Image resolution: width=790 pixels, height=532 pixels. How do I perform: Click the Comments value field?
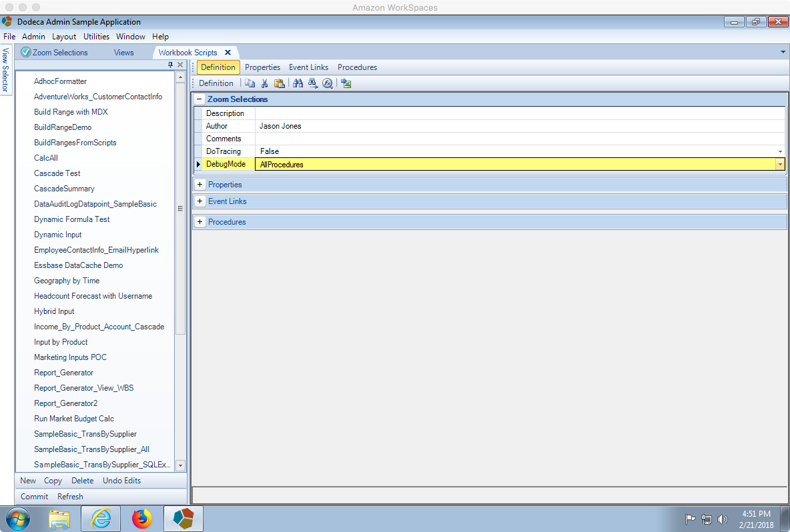520,139
